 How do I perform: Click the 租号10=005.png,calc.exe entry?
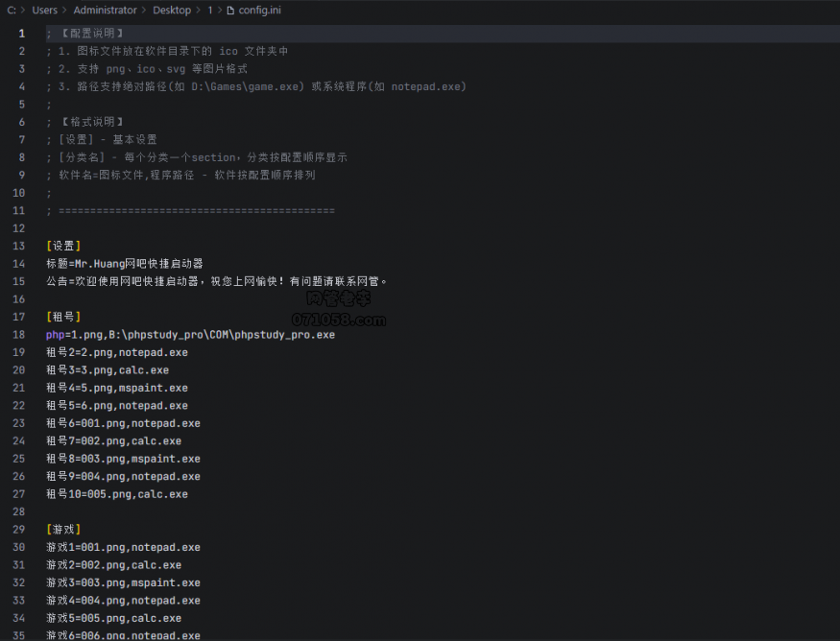[x=116, y=494]
